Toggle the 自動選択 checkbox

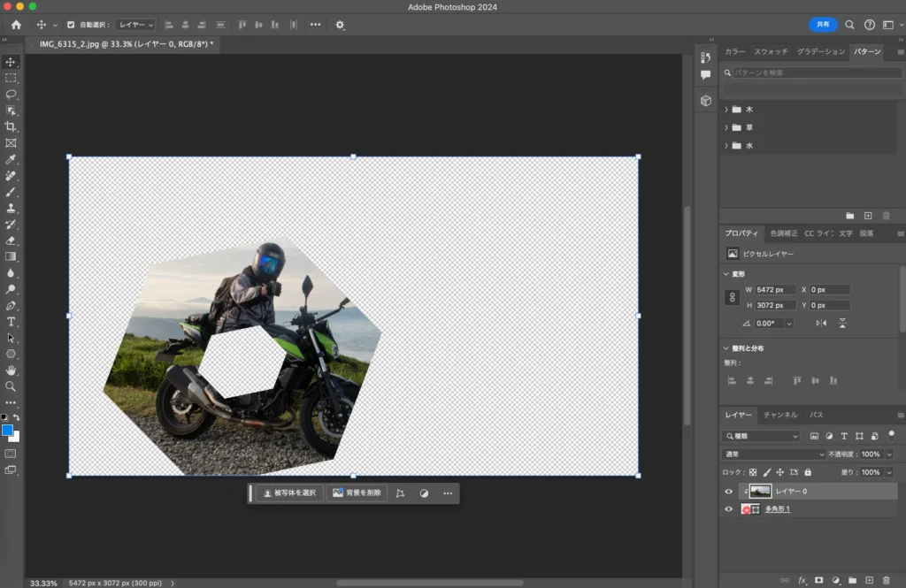tap(72, 25)
